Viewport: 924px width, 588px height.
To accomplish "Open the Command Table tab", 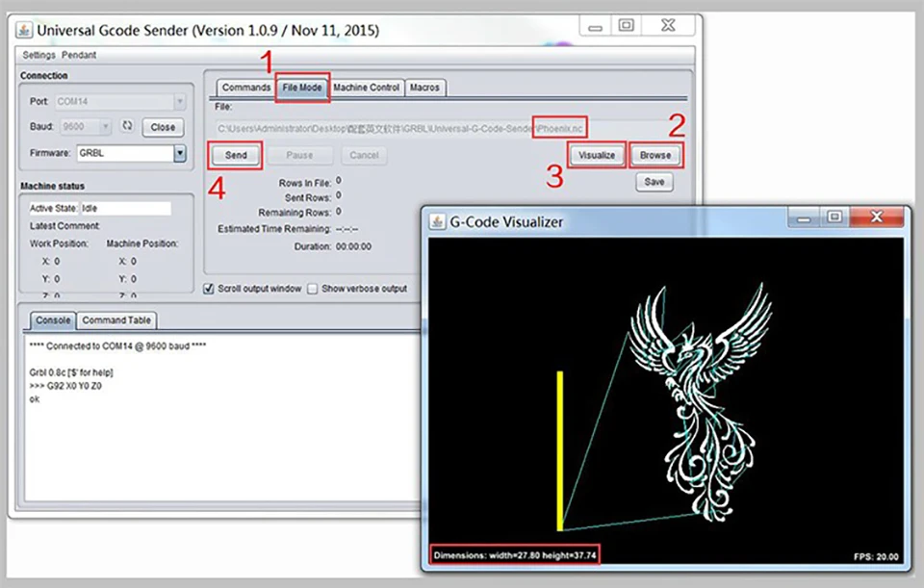I will pyautogui.click(x=116, y=320).
